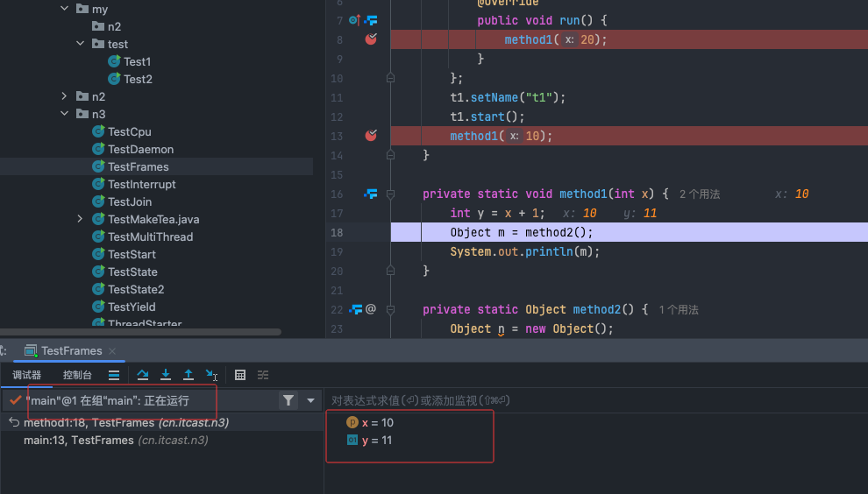Open the thread selector dropdown arrow

point(310,401)
